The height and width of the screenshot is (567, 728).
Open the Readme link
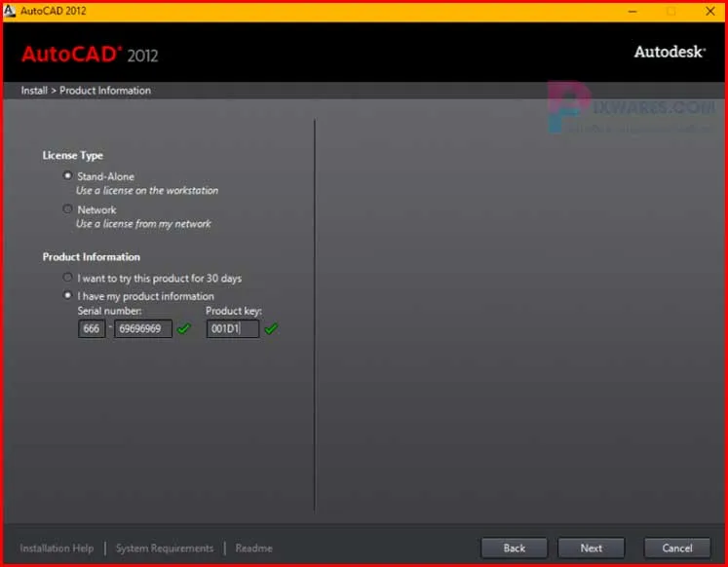(253, 548)
